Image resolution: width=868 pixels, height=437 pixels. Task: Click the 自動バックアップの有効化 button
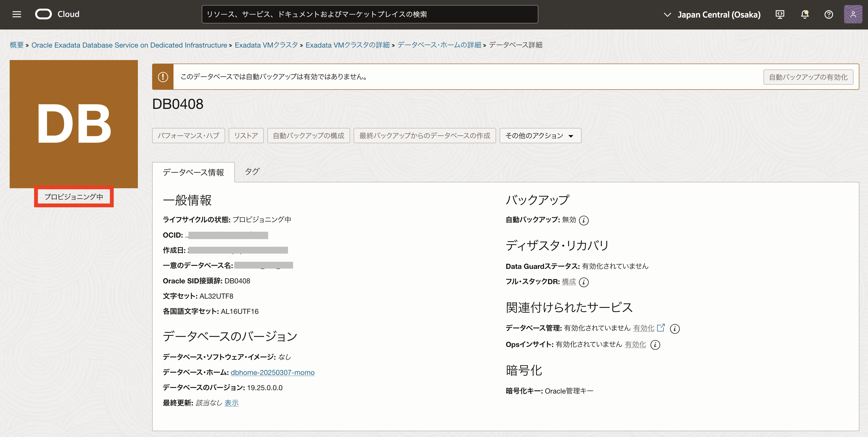tap(808, 77)
